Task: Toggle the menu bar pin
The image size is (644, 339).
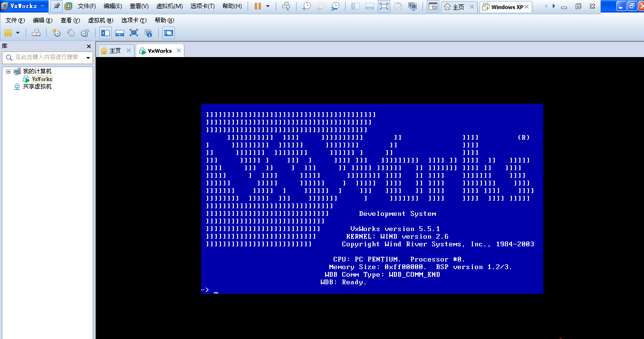Action: (x=57, y=6)
